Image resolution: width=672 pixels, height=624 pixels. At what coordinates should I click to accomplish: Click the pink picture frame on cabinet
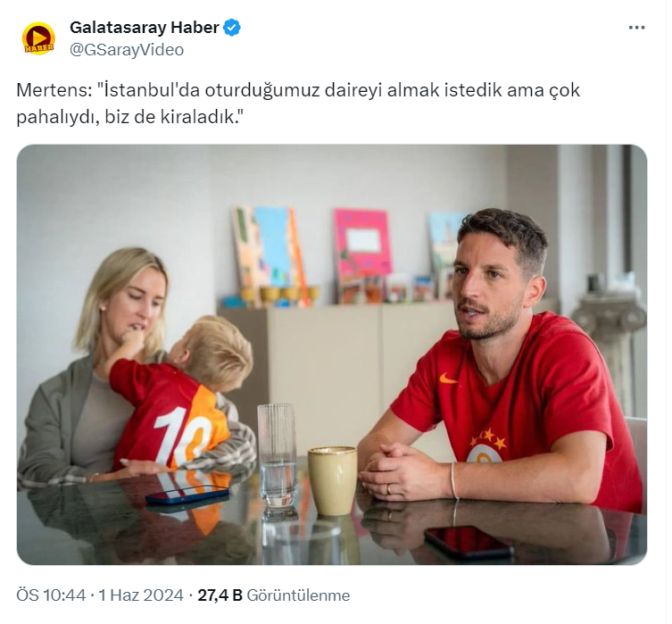point(362,245)
